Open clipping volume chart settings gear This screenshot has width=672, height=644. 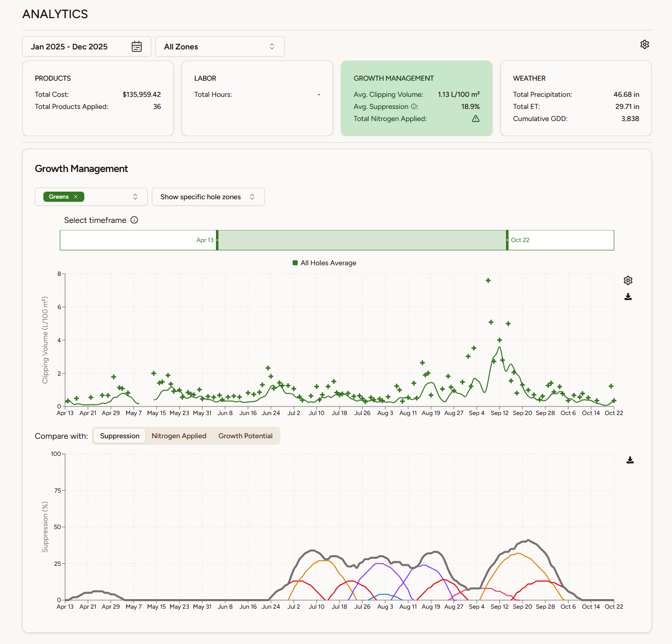(628, 280)
